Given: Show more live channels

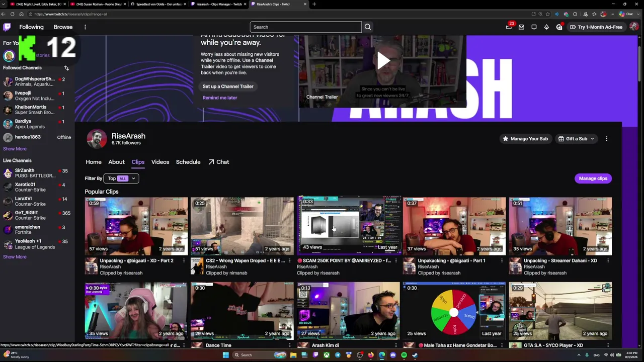Looking at the screenshot, I should [15, 257].
